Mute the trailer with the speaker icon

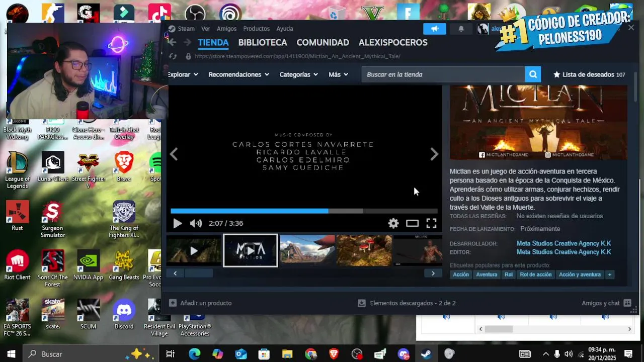pos(196,223)
